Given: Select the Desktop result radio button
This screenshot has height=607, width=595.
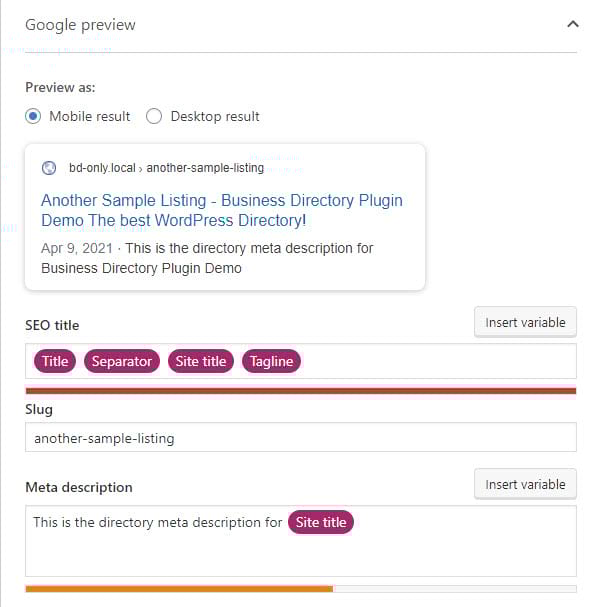Looking at the screenshot, I should [154, 116].
